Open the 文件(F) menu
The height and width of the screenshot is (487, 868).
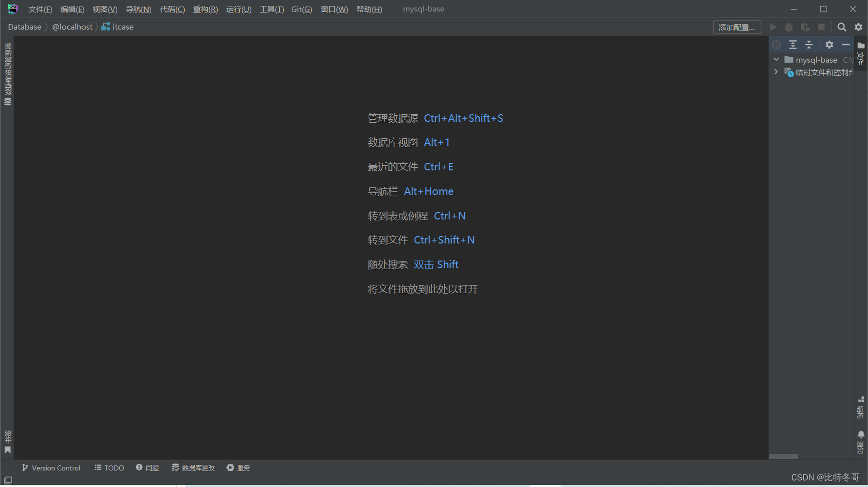point(40,10)
